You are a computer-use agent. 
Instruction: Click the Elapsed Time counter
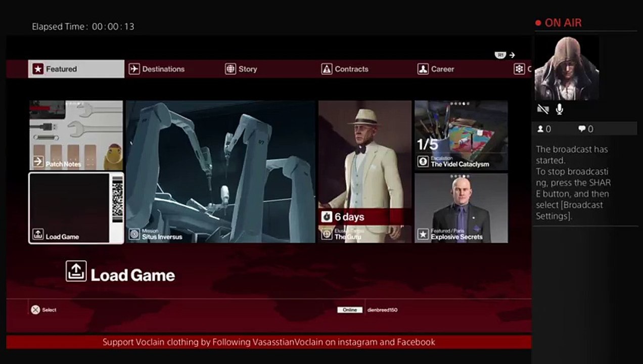[x=83, y=26]
